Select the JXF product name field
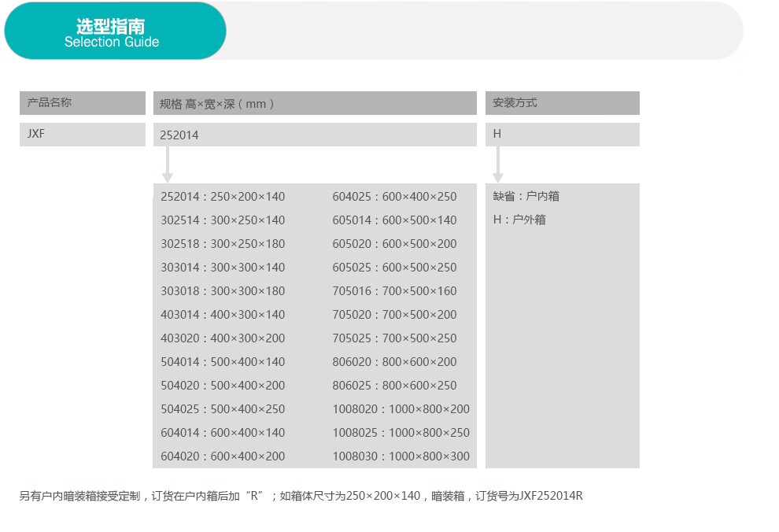 click(83, 135)
